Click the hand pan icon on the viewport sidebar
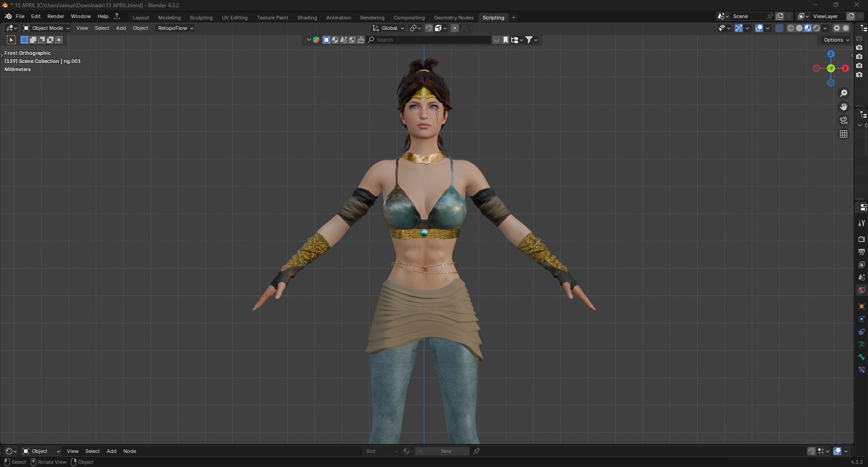This screenshot has width=868, height=467. (844, 107)
